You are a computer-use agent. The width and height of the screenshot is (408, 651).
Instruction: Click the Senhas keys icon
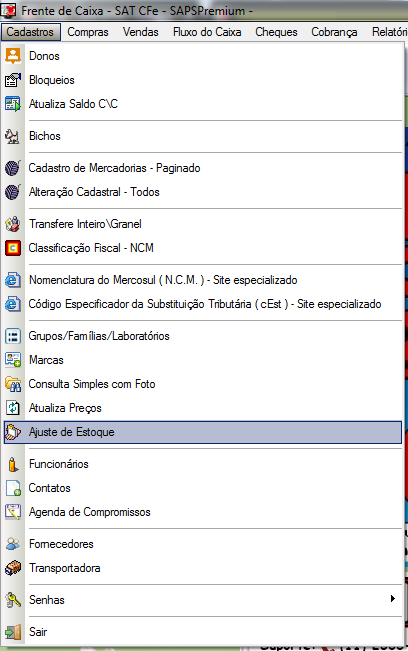click(13, 600)
